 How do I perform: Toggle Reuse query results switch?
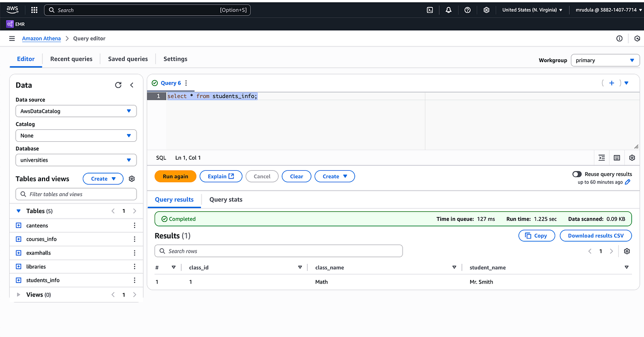click(x=577, y=174)
